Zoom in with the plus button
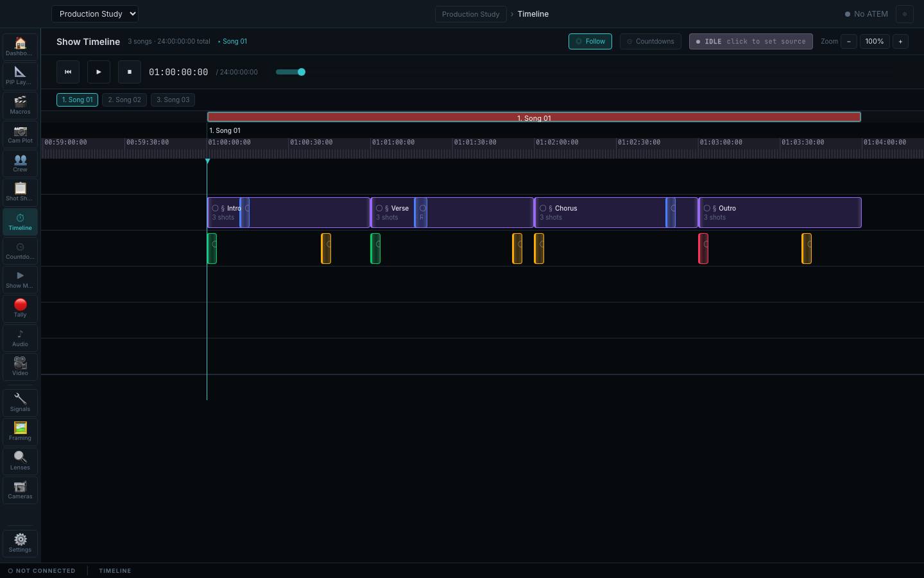 [x=900, y=41]
